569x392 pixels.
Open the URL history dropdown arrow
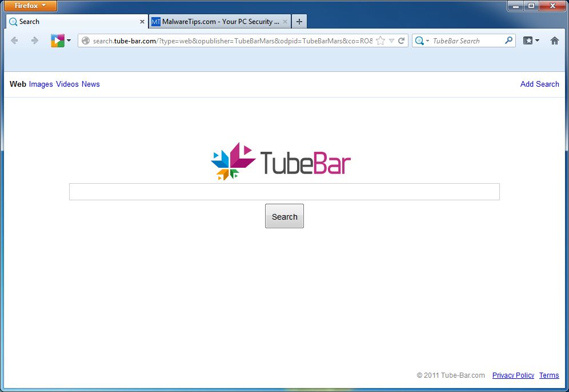click(x=391, y=41)
